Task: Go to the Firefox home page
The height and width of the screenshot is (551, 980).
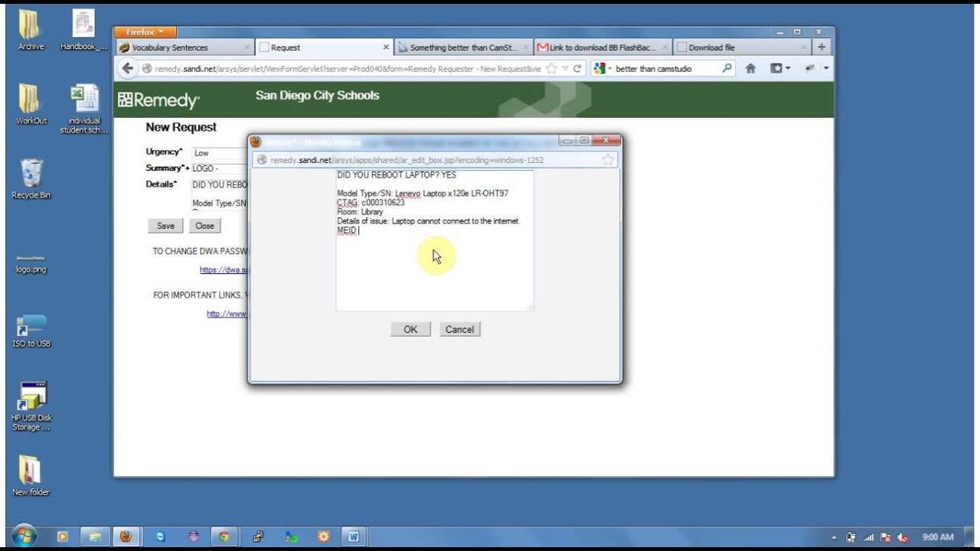Action: click(x=751, y=69)
